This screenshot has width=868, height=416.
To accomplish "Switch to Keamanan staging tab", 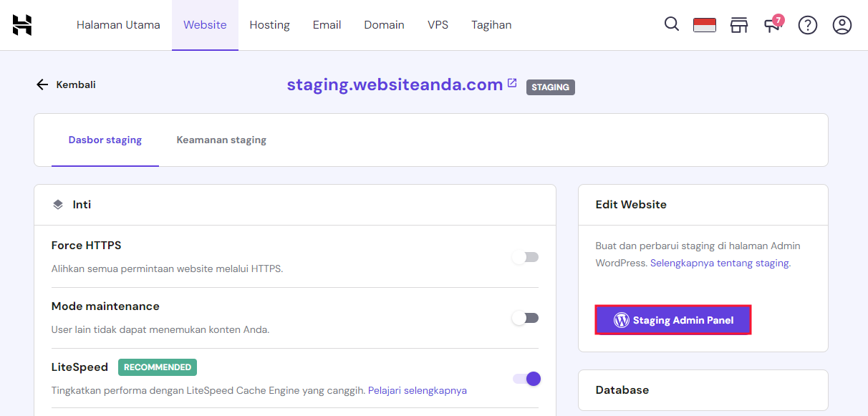I will (221, 140).
